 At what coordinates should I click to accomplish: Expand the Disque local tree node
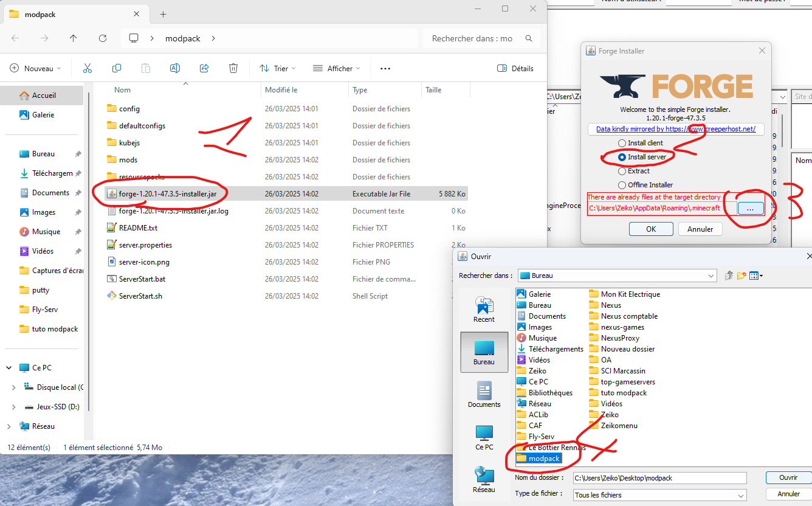pos(14,387)
